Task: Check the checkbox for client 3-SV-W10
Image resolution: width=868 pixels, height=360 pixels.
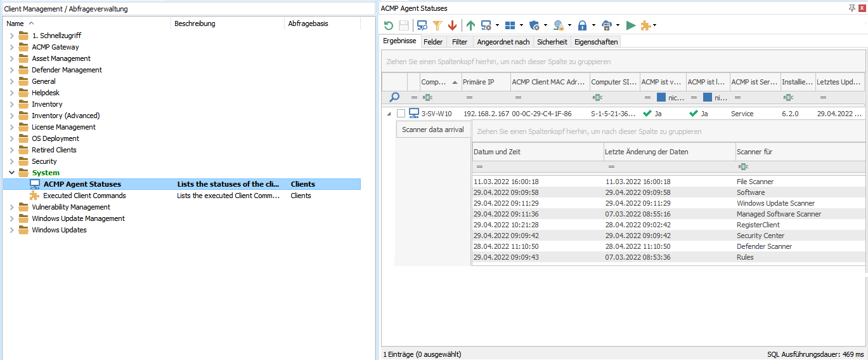Action: coord(401,114)
